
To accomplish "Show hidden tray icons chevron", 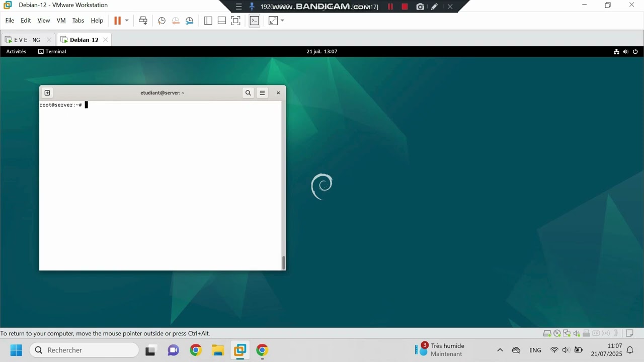I will coord(500,350).
